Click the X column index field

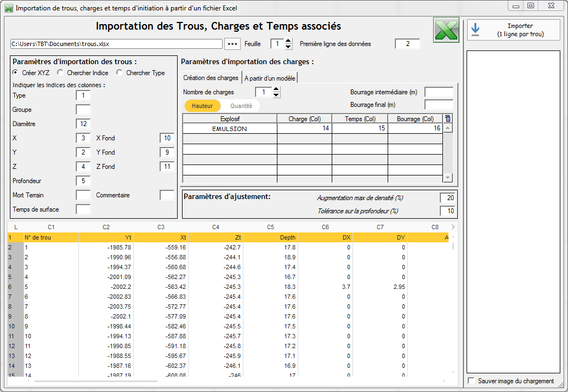tap(83, 138)
